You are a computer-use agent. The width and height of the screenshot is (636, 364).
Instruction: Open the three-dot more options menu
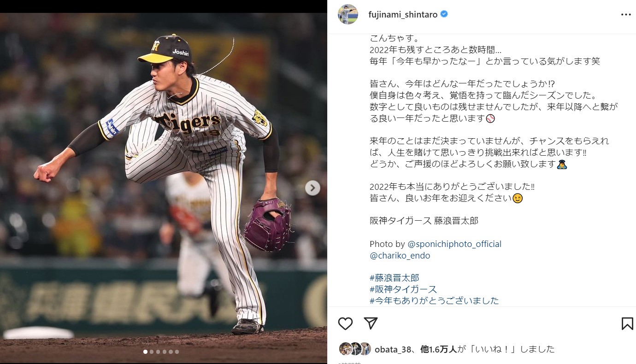coord(626,15)
